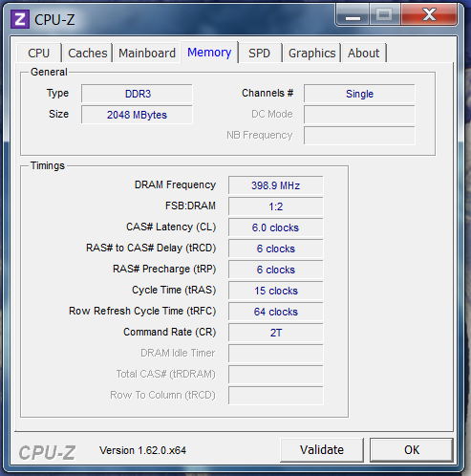Click the Cycle Time value 15 clocks
Screen dimensions: 471x476
[276, 291]
